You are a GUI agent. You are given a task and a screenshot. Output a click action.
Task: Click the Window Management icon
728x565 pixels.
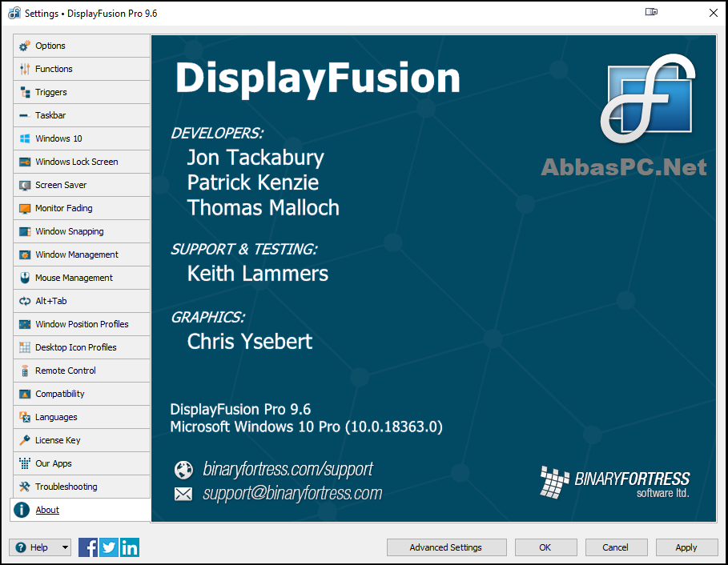[x=25, y=254]
